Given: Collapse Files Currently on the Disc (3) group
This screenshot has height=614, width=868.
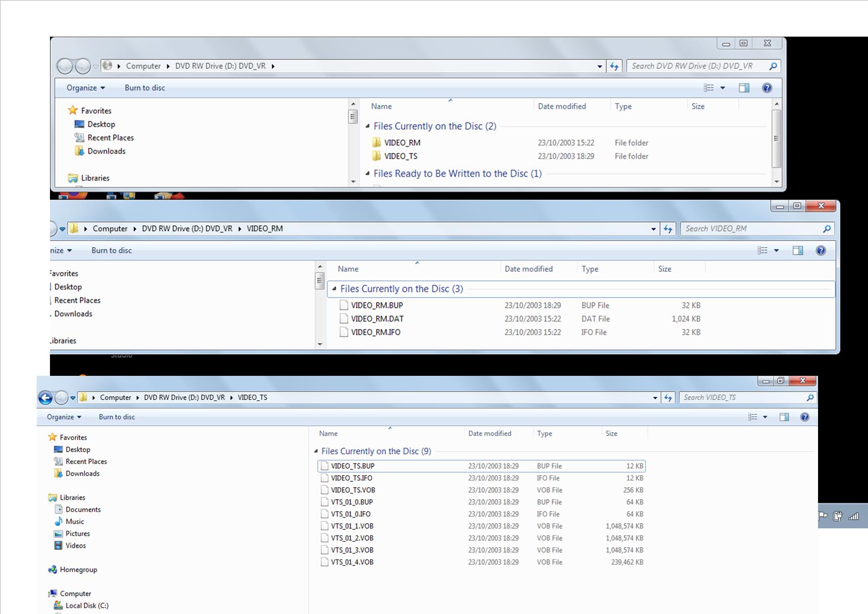Looking at the screenshot, I should pos(334,289).
